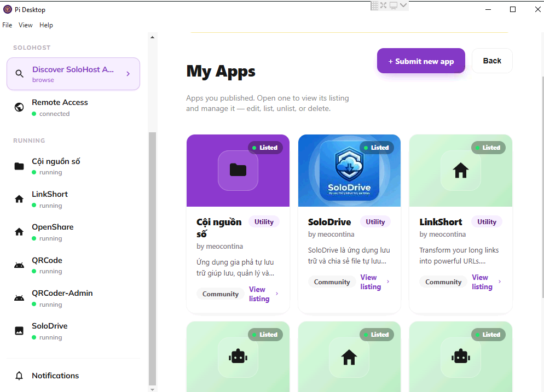The height and width of the screenshot is (392, 544).
Task: Open the View menu
Action: pos(25,25)
